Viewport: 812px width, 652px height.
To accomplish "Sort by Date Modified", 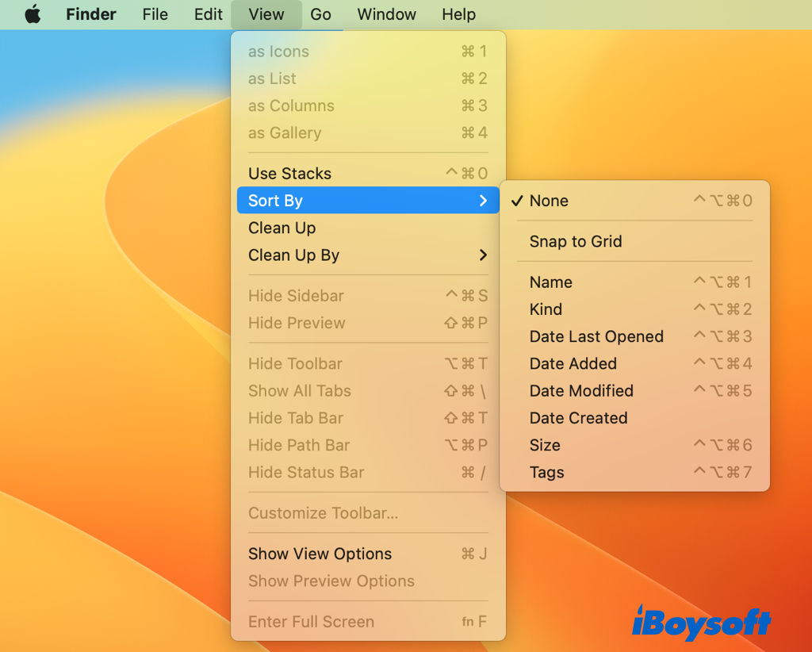I will 581,390.
